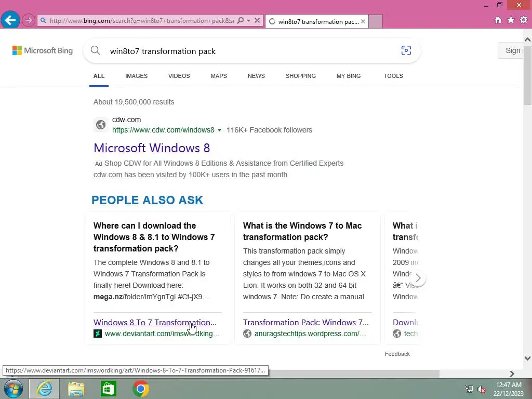Open the Favorites star icon

(x=511, y=20)
